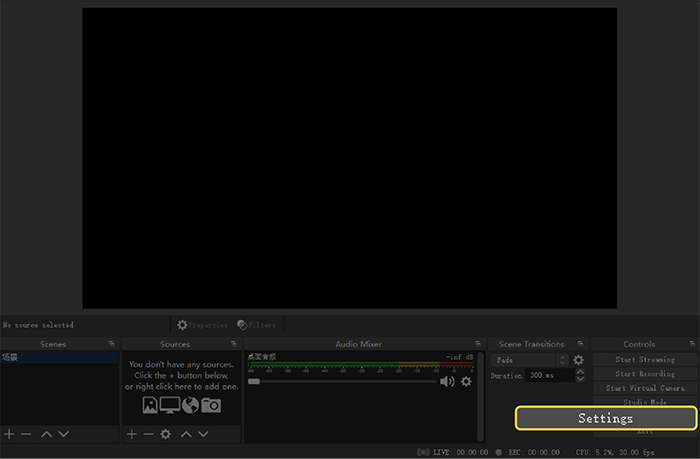
Task: Move source down in Sources list
Action: (x=203, y=434)
